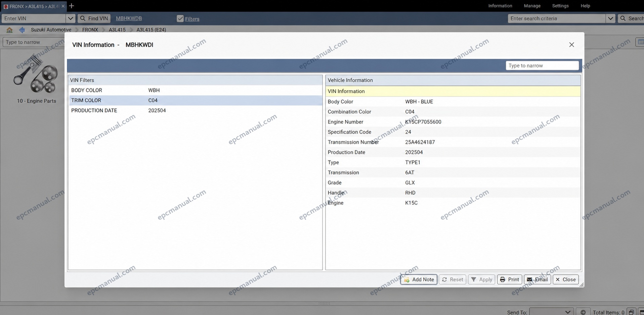Screen dimensions: 644x315
Task: Focus main window Type to narrow field
Action: (x=34, y=42)
